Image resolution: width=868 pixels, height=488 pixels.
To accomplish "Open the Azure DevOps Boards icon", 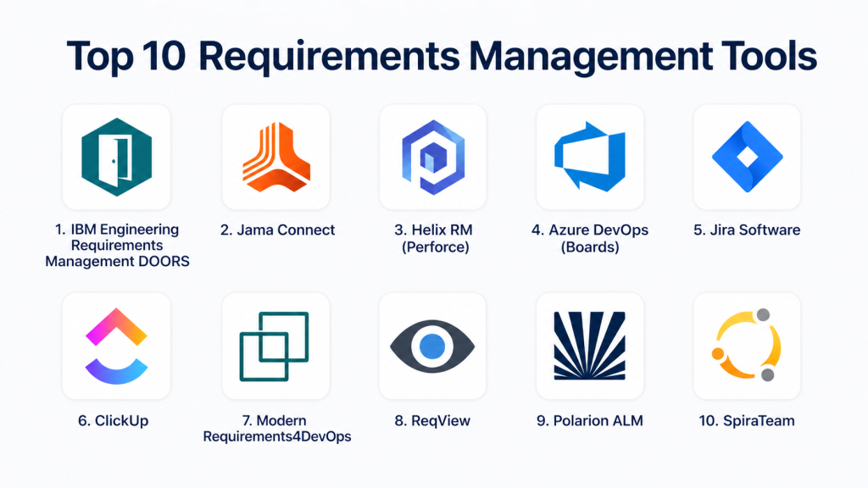I will click(x=590, y=158).
